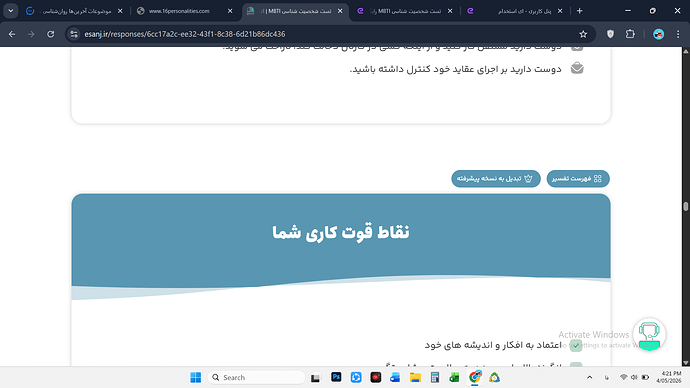This screenshot has width=690, height=388.
Task: Go back to previous page
Action: click(x=12, y=34)
